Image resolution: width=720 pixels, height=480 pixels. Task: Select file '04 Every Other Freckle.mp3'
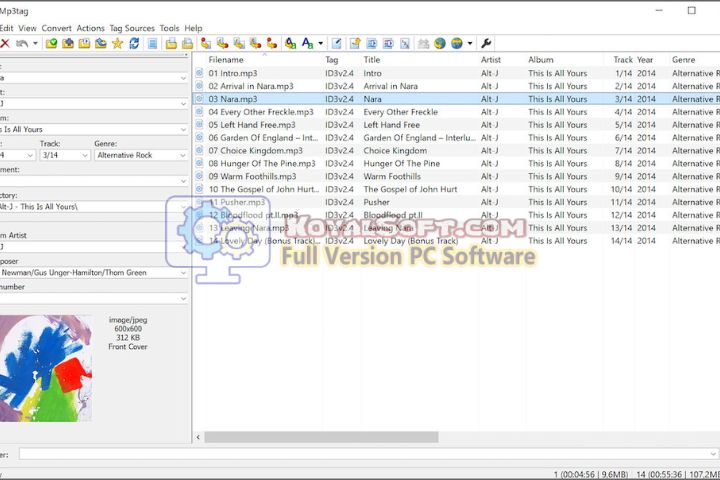[x=261, y=112]
